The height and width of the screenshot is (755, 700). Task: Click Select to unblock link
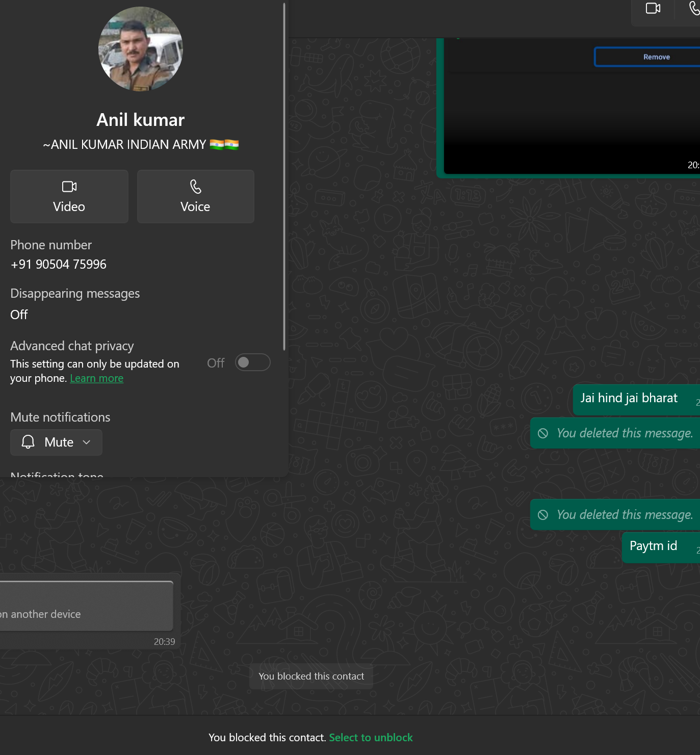[x=371, y=738]
